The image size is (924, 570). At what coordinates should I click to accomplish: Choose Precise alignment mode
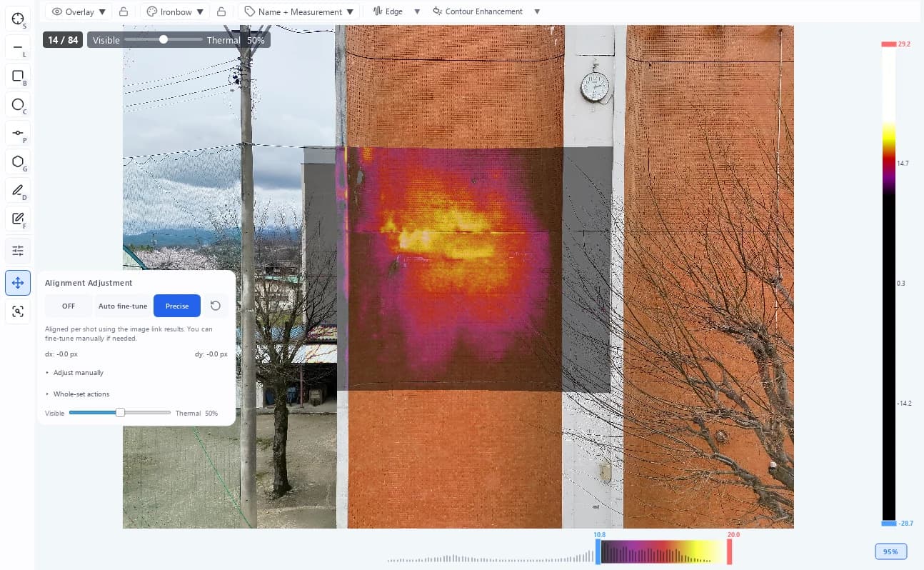(x=177, y=306)
